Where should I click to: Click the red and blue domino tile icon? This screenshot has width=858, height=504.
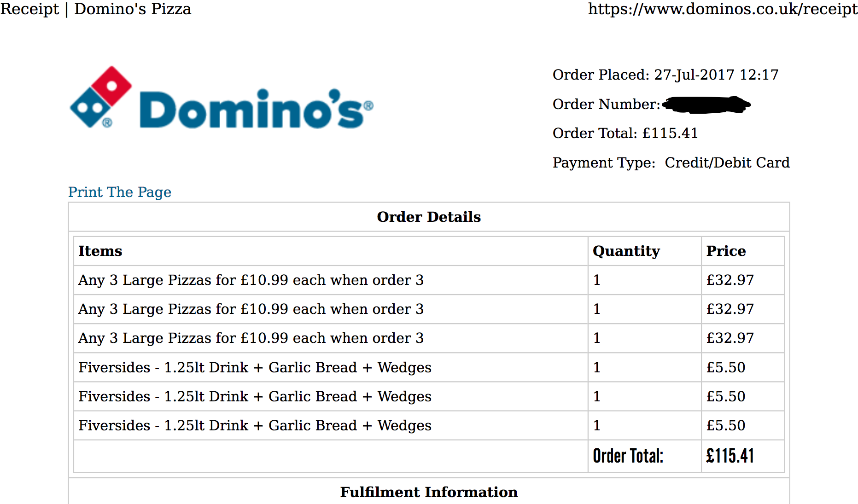(x=101, y=97)
